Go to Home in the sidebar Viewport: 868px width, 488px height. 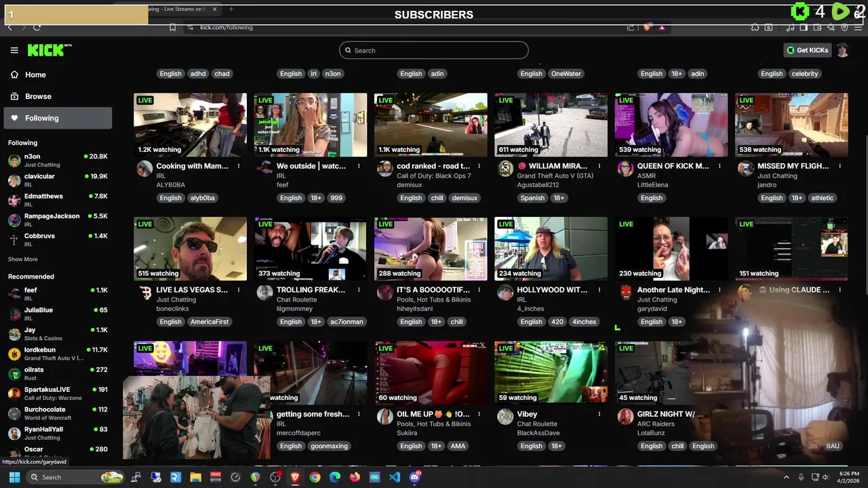click(x=58, y=75)
